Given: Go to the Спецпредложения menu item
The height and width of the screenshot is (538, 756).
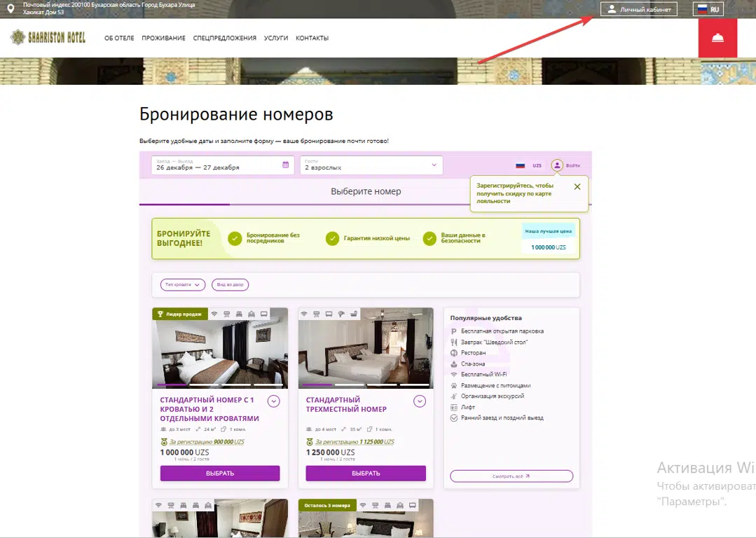Looking at the screenshot, I should click(x=225, y=39).
